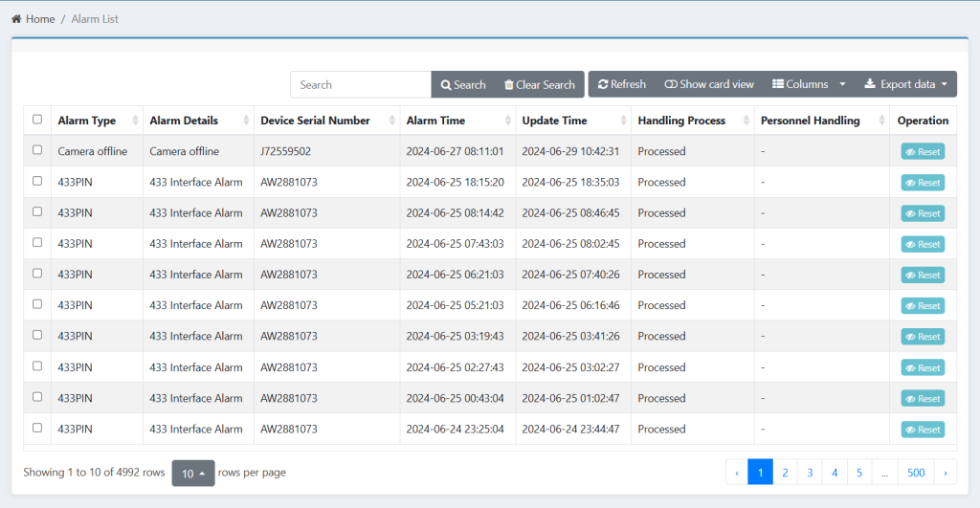Click the next page arrow
Image resolution: width=980 pixels, height=508 pixels.
pos(946,473)
